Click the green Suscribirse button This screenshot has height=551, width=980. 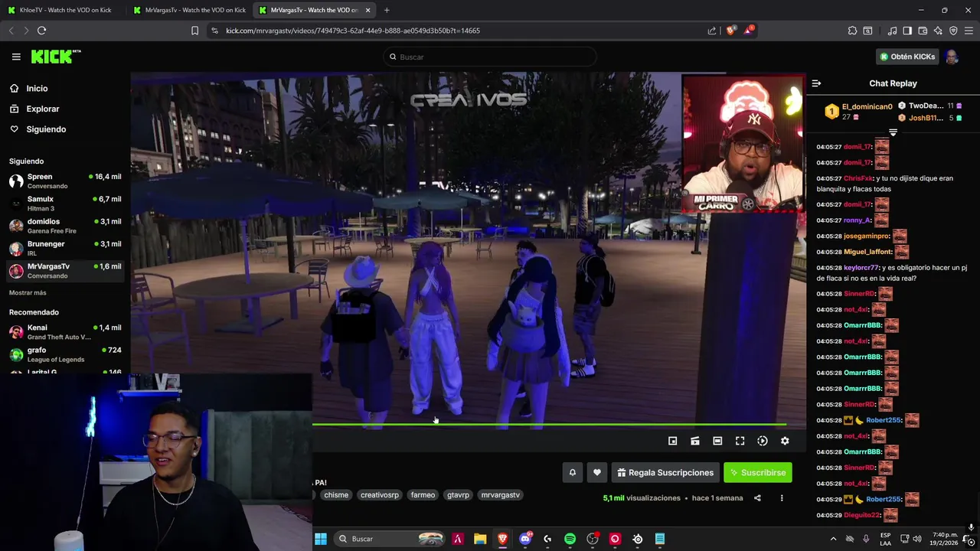(x=758, y=472)
